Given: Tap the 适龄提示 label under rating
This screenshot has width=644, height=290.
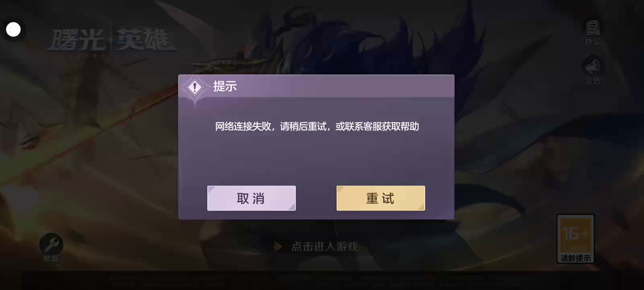Looking at the screenshot, I should [x=576, y=258].
